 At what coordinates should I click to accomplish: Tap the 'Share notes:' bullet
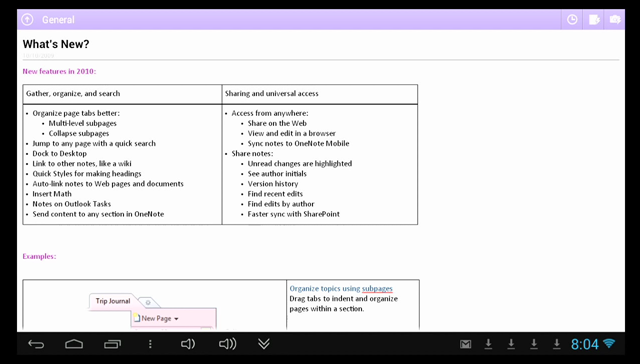point(252,153)
